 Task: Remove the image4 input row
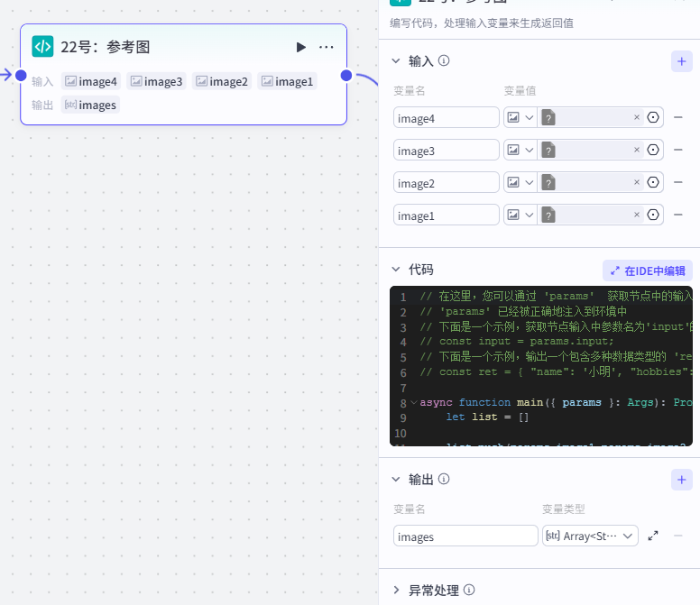click(677, 118)
